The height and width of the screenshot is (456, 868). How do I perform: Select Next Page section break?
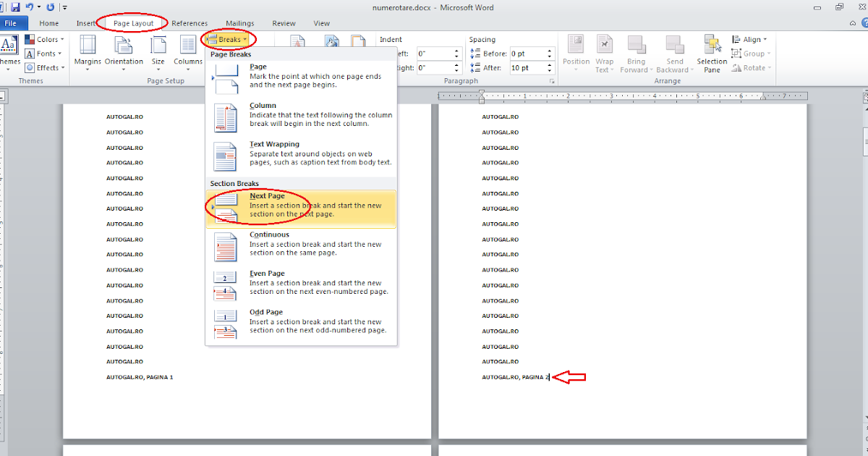[x=301, y=209]
